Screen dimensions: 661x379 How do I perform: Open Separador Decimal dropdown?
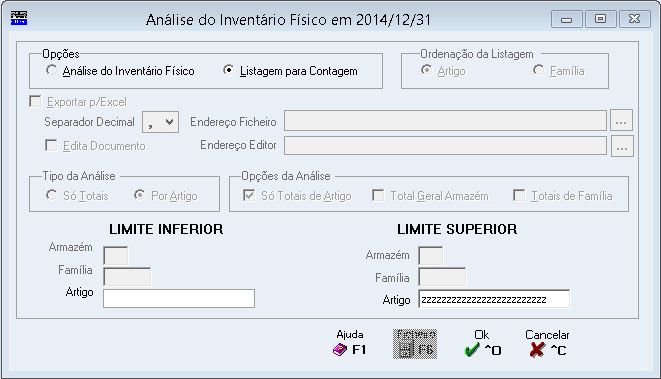pos(161,122)
